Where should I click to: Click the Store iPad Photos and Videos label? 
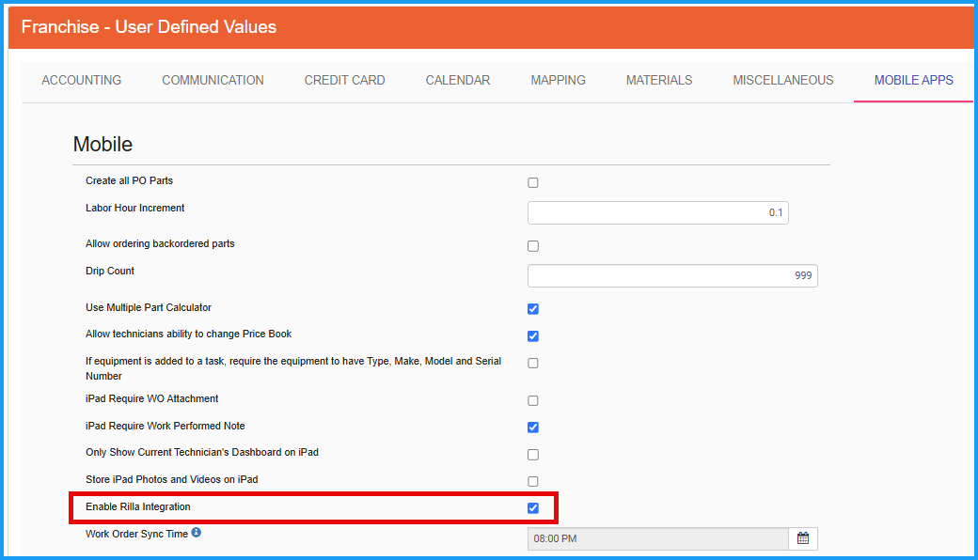coord(171,479)
